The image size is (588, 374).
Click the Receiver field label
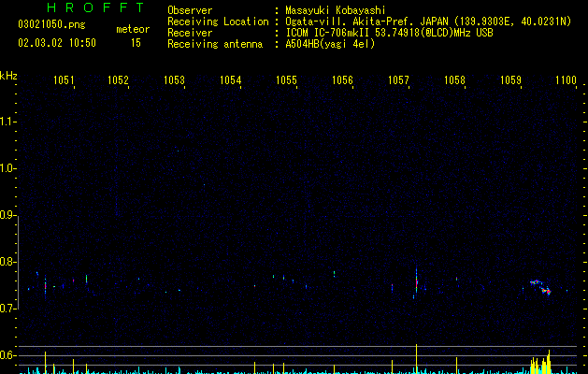(x=190, y=33)
